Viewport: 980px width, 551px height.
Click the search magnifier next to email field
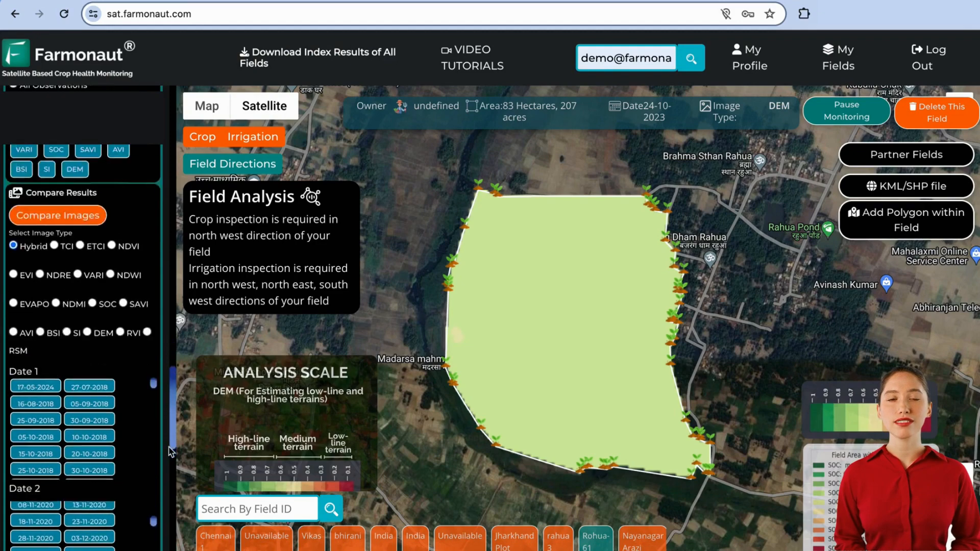pyautogui.click(x=691, y=58)
